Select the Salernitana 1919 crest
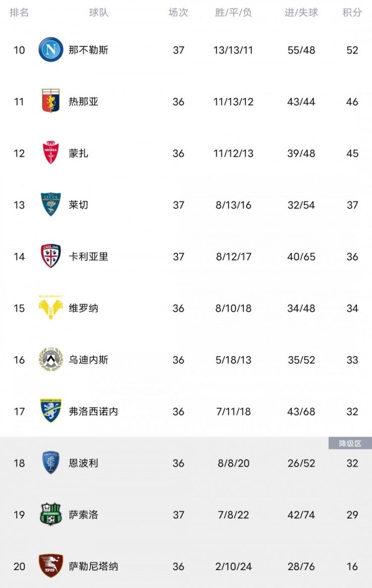This screenshot has height=588, width=372. (x=51, y=566)
